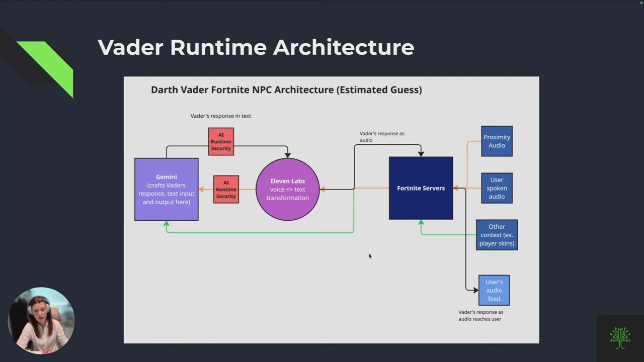Viewport: 644px width, 362px height.
Task: Click the User spoken audio box
Action: pyautogui.click(x=497, y=188)
